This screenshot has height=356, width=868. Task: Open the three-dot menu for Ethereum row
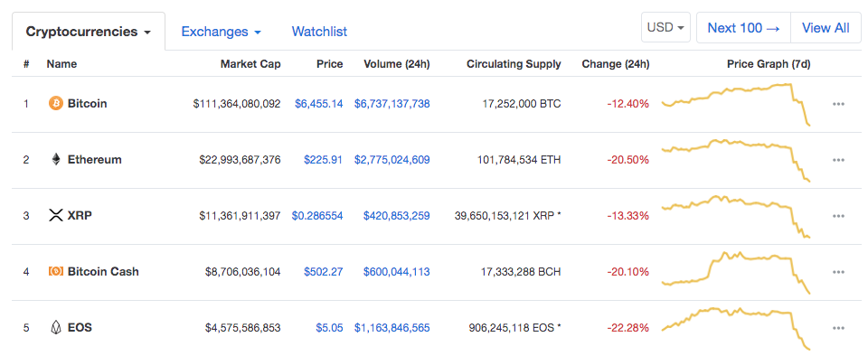838,160
